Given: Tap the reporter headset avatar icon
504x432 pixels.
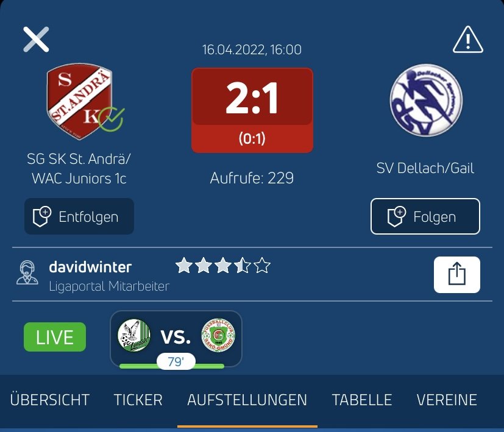Looking at the screenshot, I should coord(27,272).
